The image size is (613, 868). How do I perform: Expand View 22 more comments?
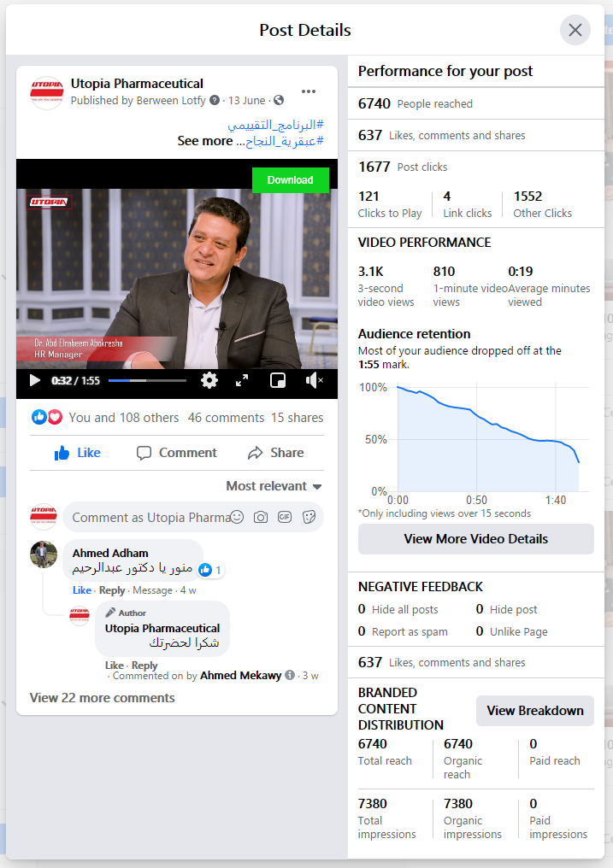pyautogui.click(x=102, y=697)
